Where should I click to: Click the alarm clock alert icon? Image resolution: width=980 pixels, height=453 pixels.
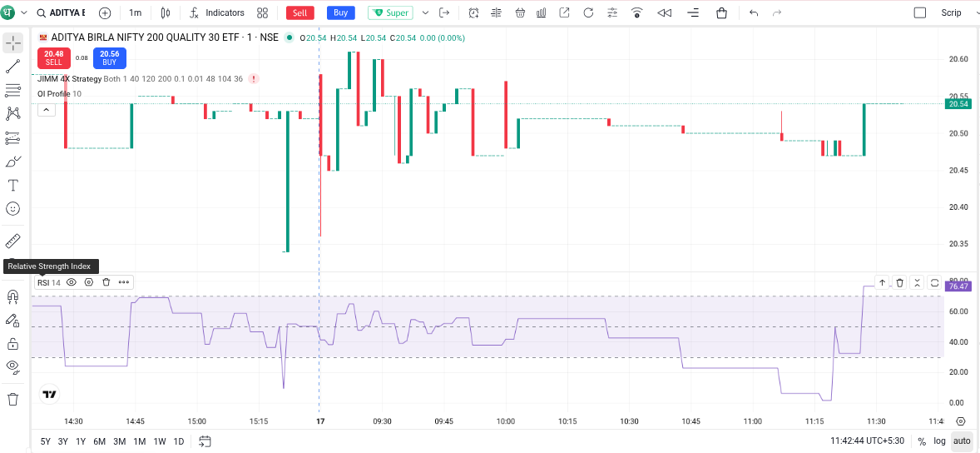pos(473,12)
